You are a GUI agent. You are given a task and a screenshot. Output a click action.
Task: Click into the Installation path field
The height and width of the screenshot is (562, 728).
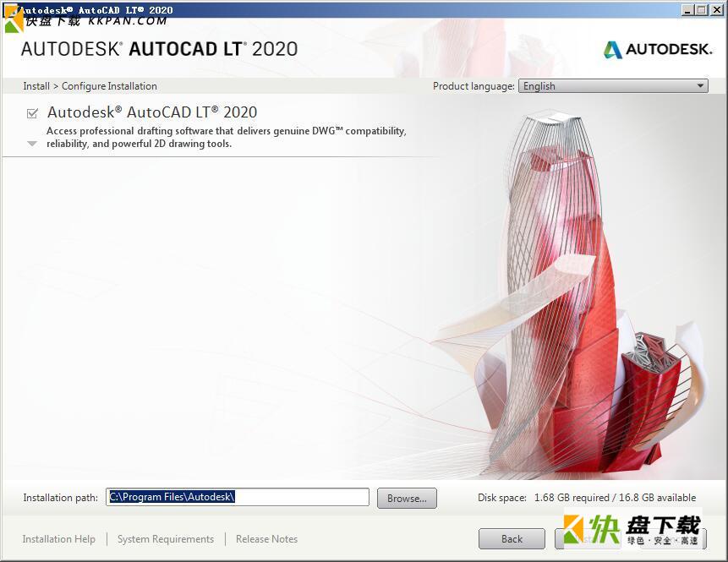[x=238, y=497]
